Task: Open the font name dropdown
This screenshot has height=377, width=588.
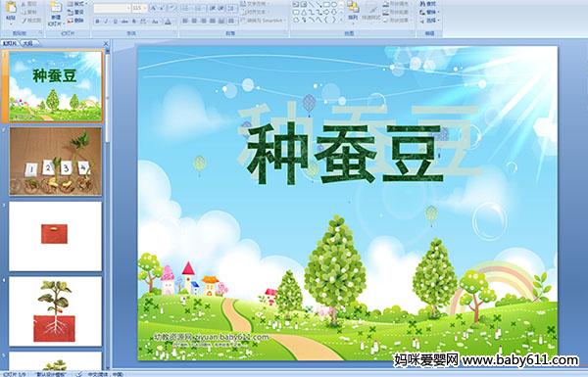Action: coord(128,8)
